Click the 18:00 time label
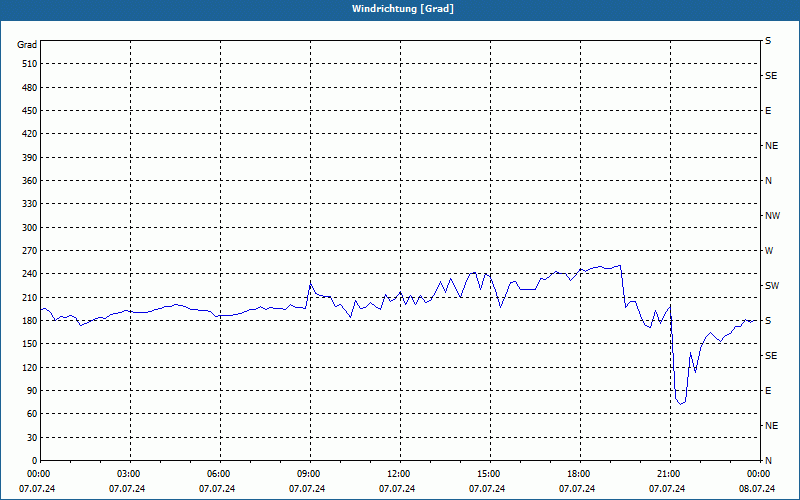 point(578,474)
